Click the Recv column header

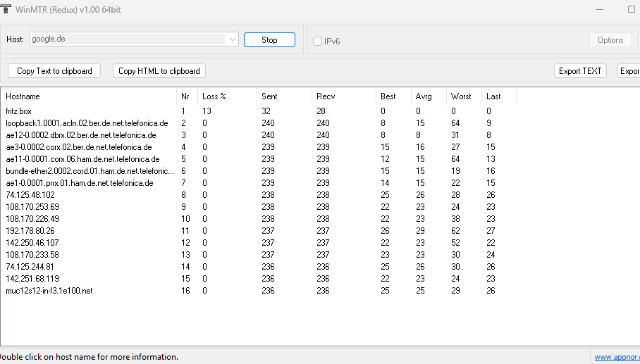pos(344,96)
